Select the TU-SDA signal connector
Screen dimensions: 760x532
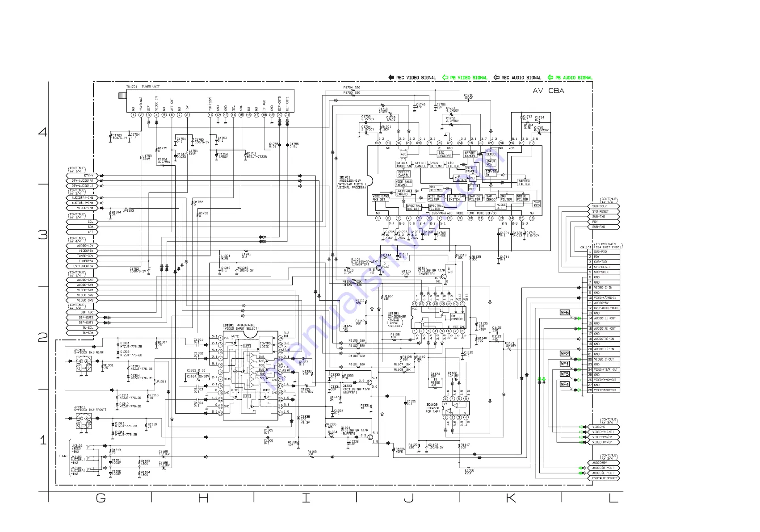(x=82, y=333)
